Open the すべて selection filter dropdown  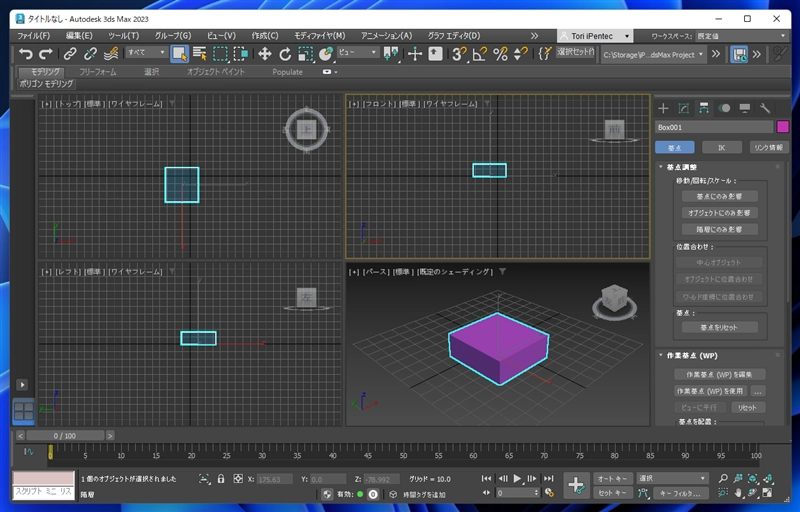(146, 52)
